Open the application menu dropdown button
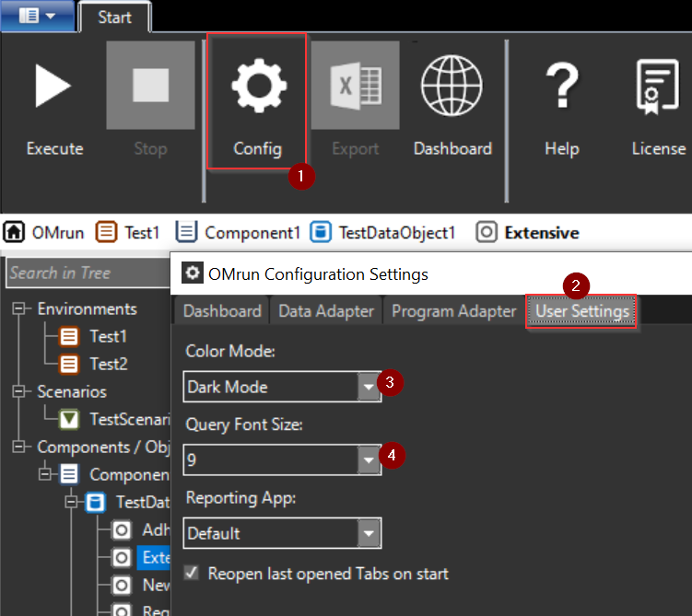692x616 pixels. 37,16
